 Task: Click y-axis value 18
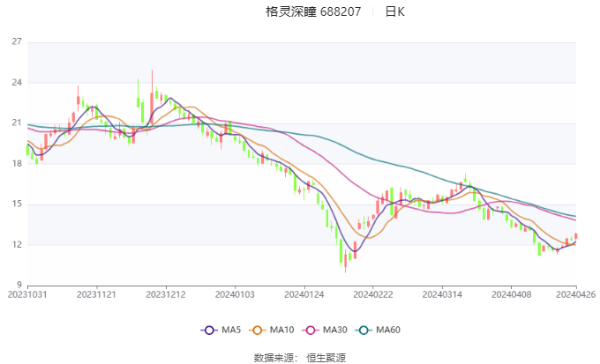coord(17,164)
